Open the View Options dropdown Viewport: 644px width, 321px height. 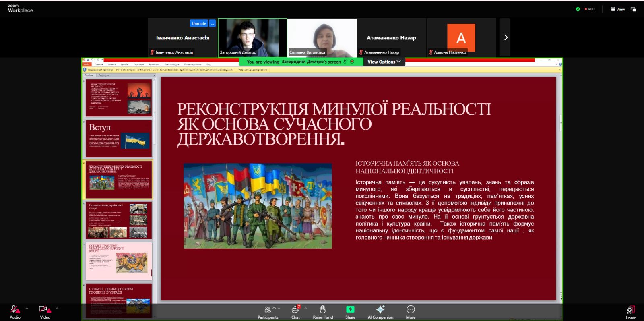384,62
